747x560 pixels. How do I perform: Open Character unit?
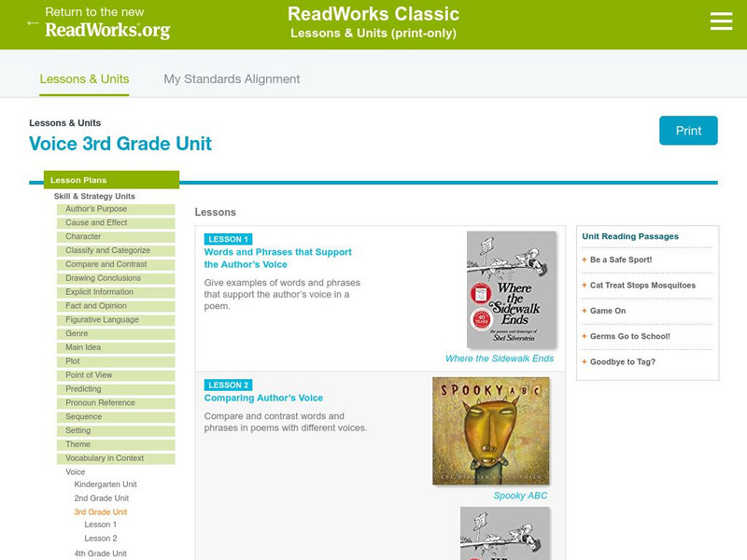pos(116,237)
